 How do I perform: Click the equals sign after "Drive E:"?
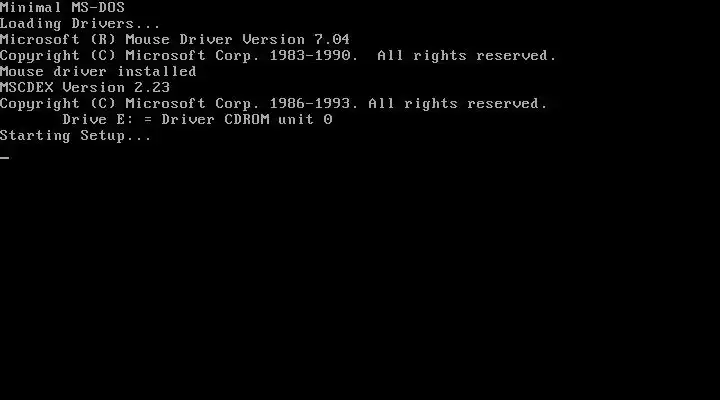tap(147, 119)
